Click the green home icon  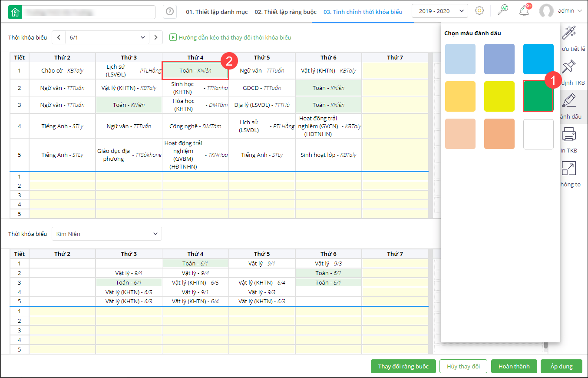pyautogui.click(x=15, y=12)
